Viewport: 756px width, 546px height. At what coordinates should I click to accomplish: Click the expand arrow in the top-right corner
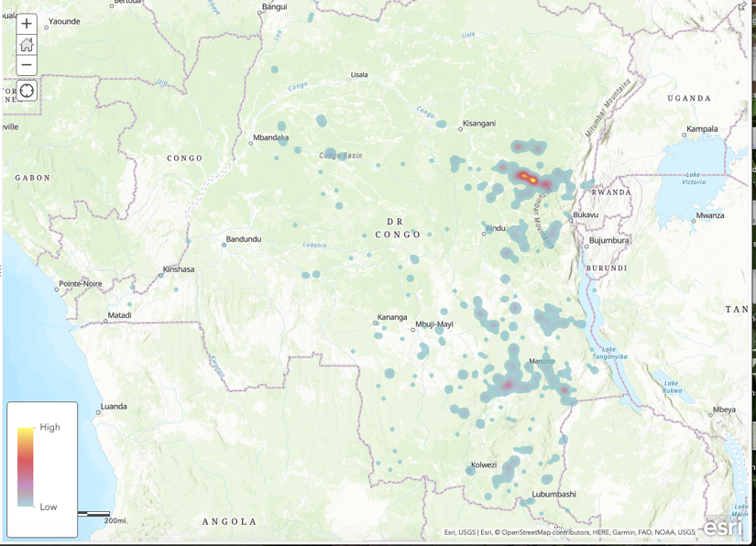point(743,7)
